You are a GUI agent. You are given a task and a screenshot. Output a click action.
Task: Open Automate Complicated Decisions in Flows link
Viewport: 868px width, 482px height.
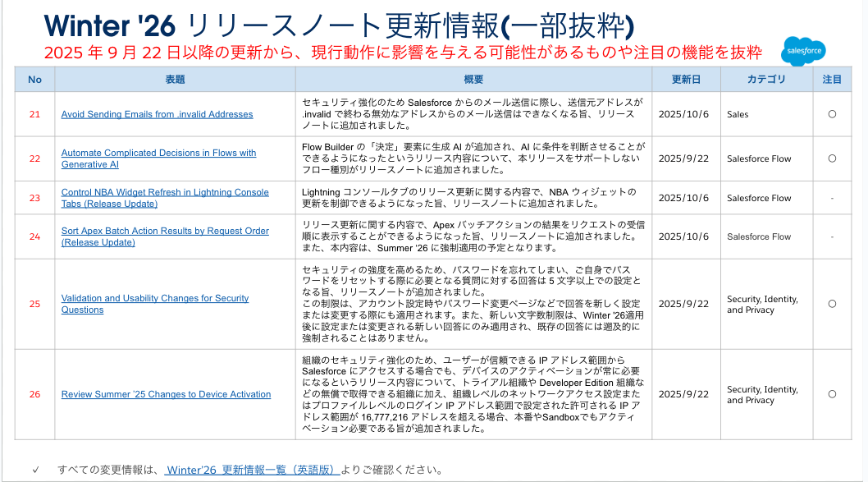[158, 158]
